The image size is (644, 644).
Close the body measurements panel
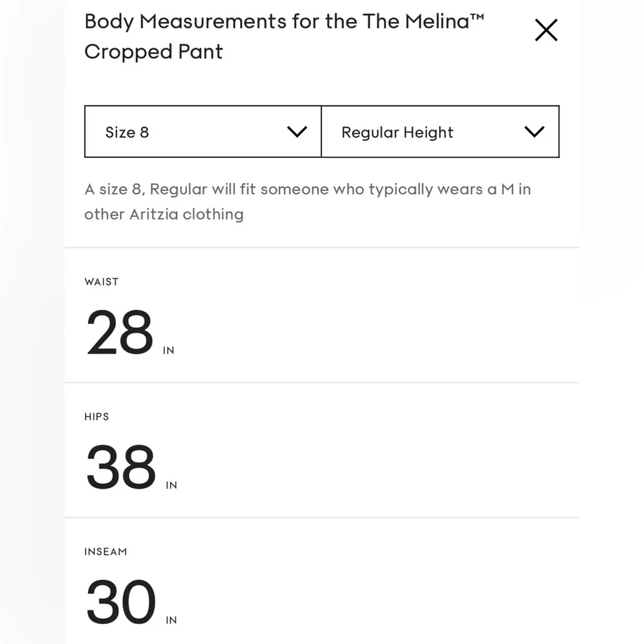(546, 30)
